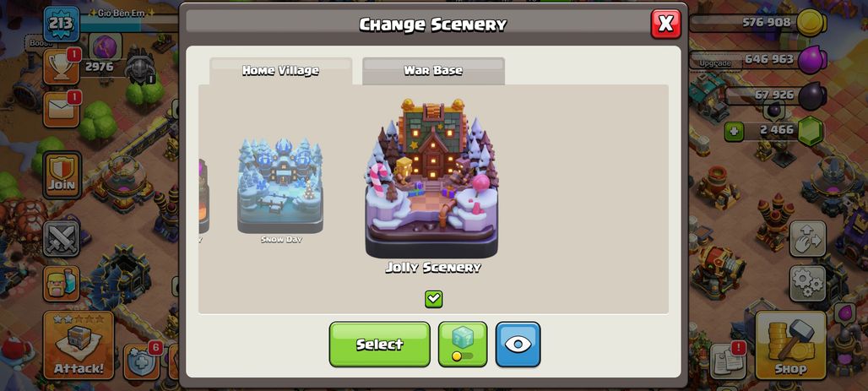Open the trophy league icon

(61, 67)
